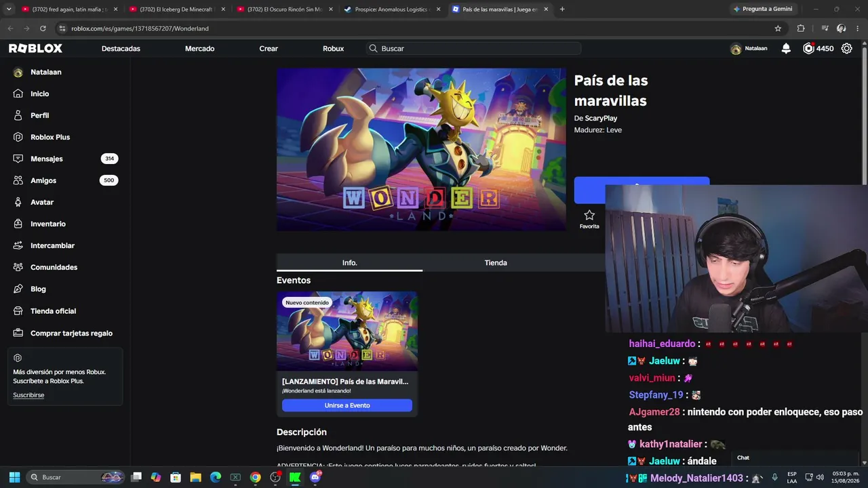The image size is (868, 488).
Task: Click the Unirse a Evento button
Action: coord(347,405)
